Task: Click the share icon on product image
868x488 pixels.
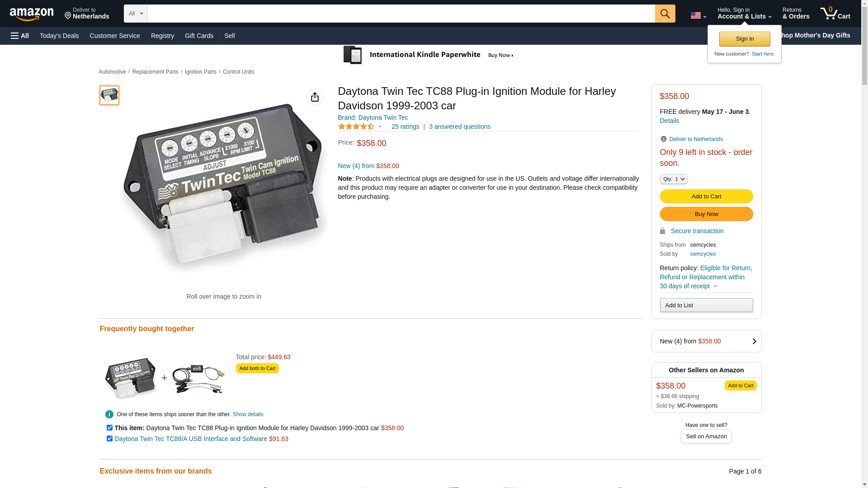Action: 315,97
